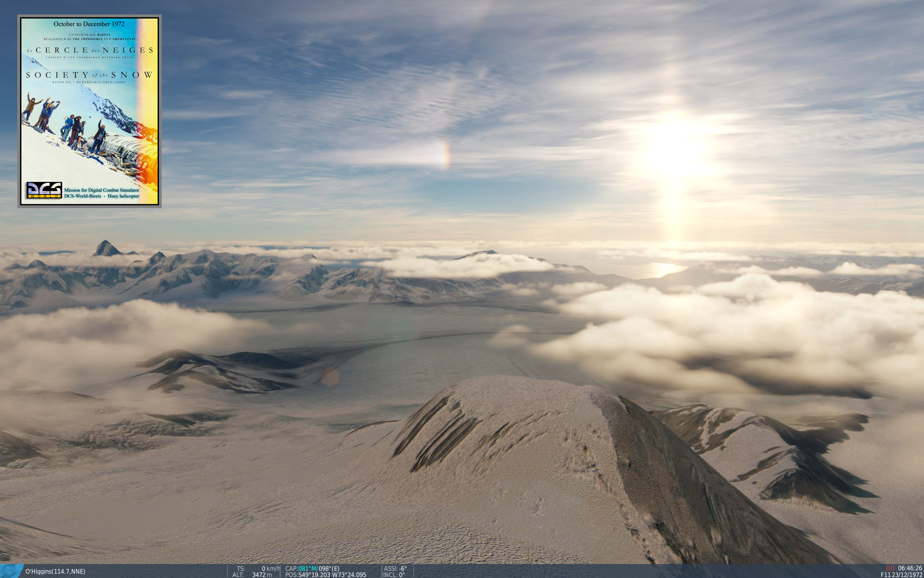The image size is (924, 578).
Task: Click the blue coalition flag icon bottom-left
Action: click(x=11, y=571)
